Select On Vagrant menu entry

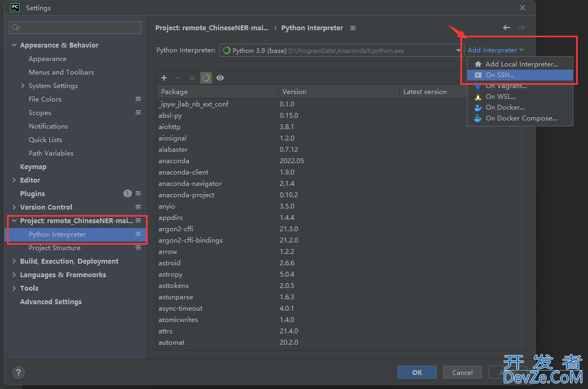[x=520, y=86]
